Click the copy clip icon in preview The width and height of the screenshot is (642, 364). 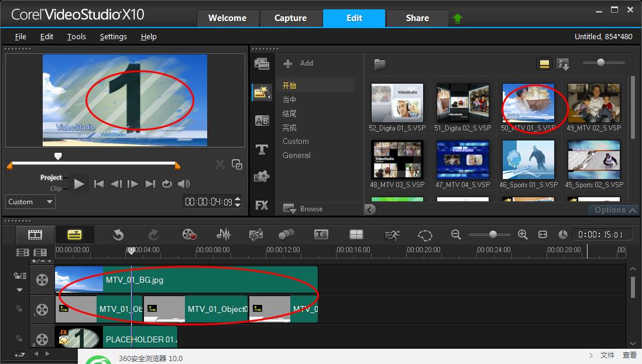tap(236, 164)
